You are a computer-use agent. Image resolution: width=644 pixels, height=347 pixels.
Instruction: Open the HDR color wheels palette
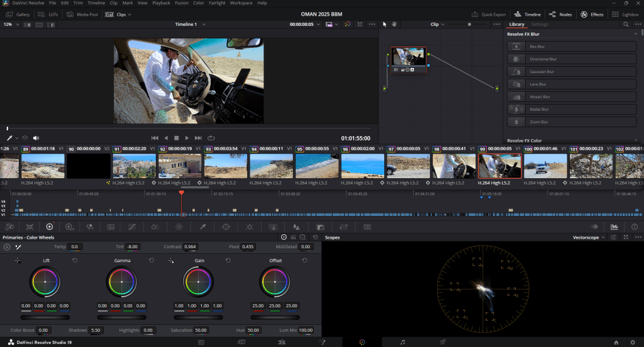[69, 227]
